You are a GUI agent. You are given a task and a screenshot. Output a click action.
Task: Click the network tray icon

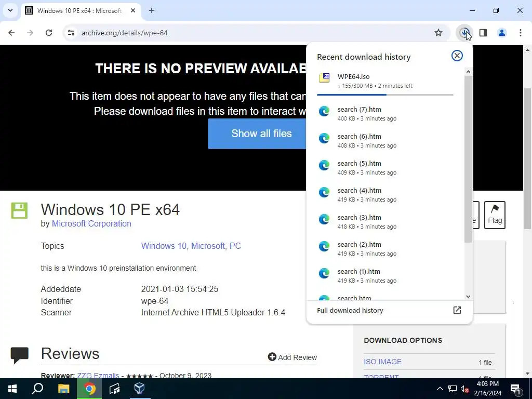click(x=453, y=389)
